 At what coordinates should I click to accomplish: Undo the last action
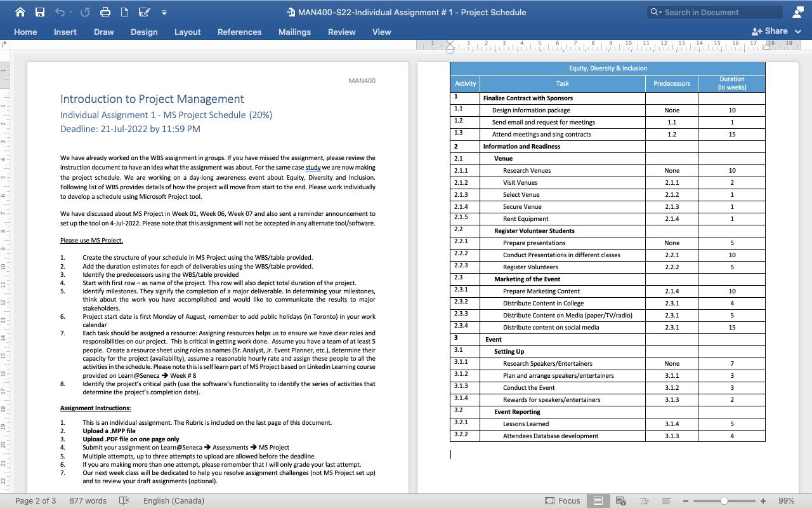tap(60, 12)
